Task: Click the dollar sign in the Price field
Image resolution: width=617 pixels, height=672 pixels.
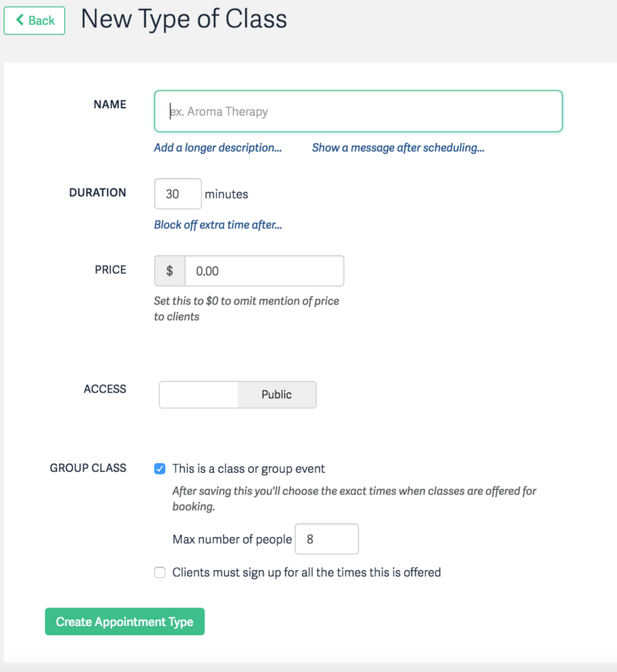Action: 170,271
